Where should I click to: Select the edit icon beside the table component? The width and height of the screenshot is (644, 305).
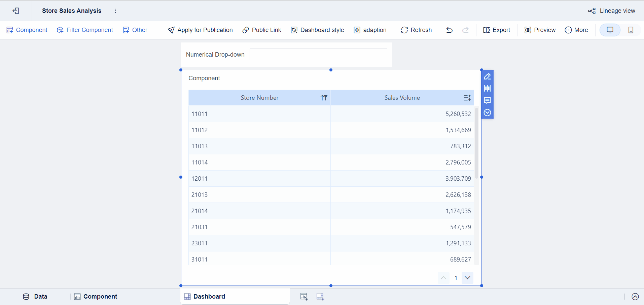[488, 76]
